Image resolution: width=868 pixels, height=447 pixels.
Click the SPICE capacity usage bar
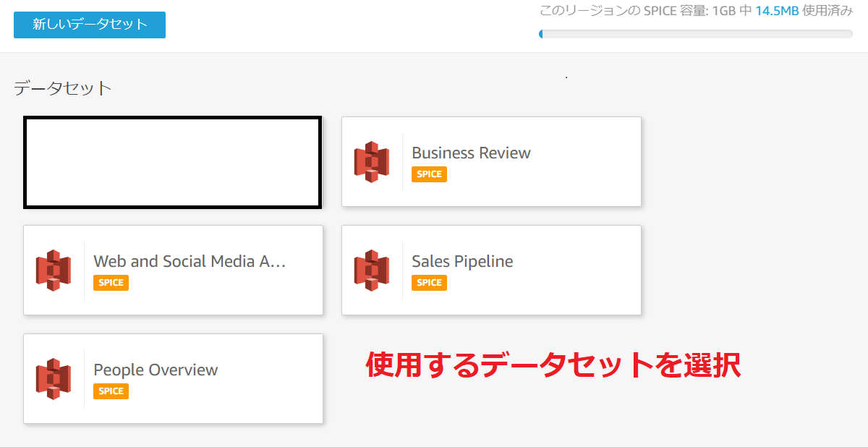[x=696, y=34]
